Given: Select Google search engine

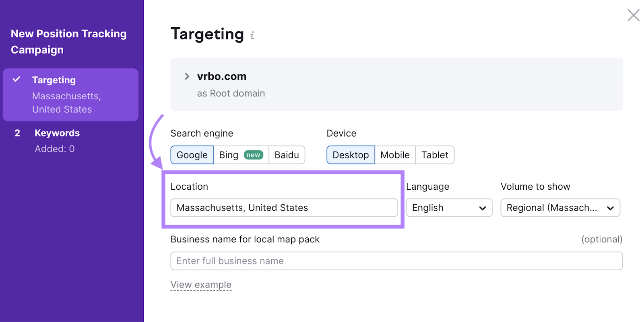Looking at the screenshot, I should pos(192,155).
